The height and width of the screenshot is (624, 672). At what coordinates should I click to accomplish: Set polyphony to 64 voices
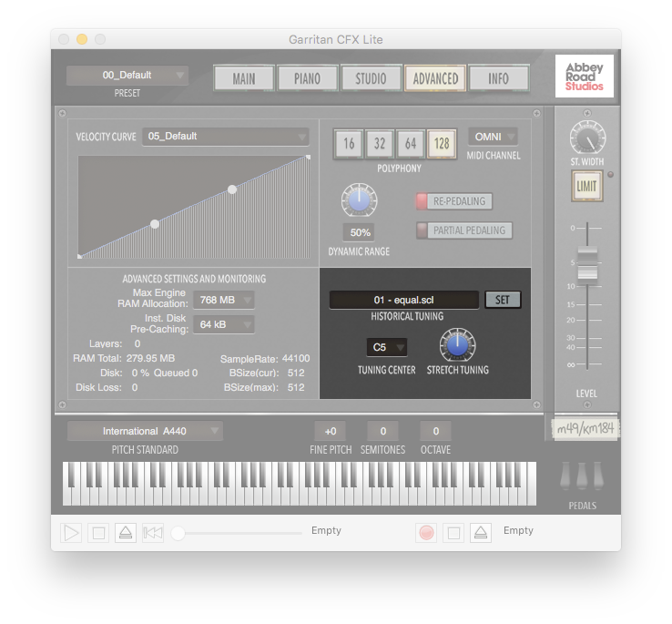[411, 144]
